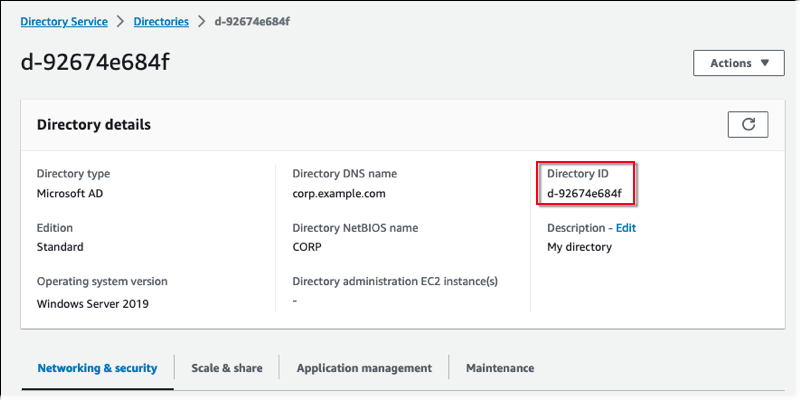The height and width of the screenshot is (402, 802).
Task: Click the corp.example.com DNS name value
Action: tap(338, 193)
